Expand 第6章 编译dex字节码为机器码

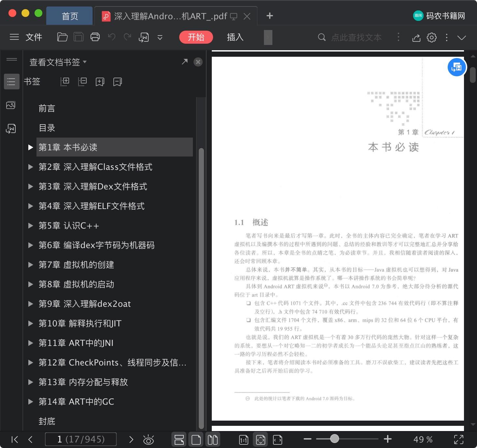click(x=31, y=245)
